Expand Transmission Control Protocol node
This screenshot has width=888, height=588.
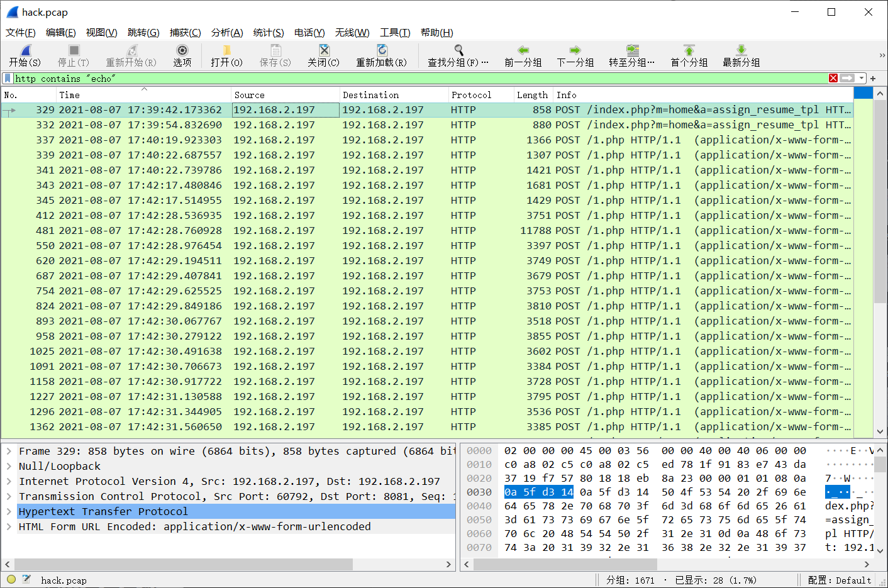pyautogui.click(x=9, y=496)
